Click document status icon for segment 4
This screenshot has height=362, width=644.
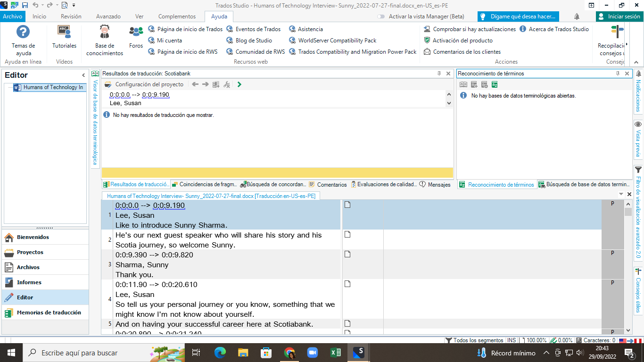pyautogui.click(x=347, y=284)
